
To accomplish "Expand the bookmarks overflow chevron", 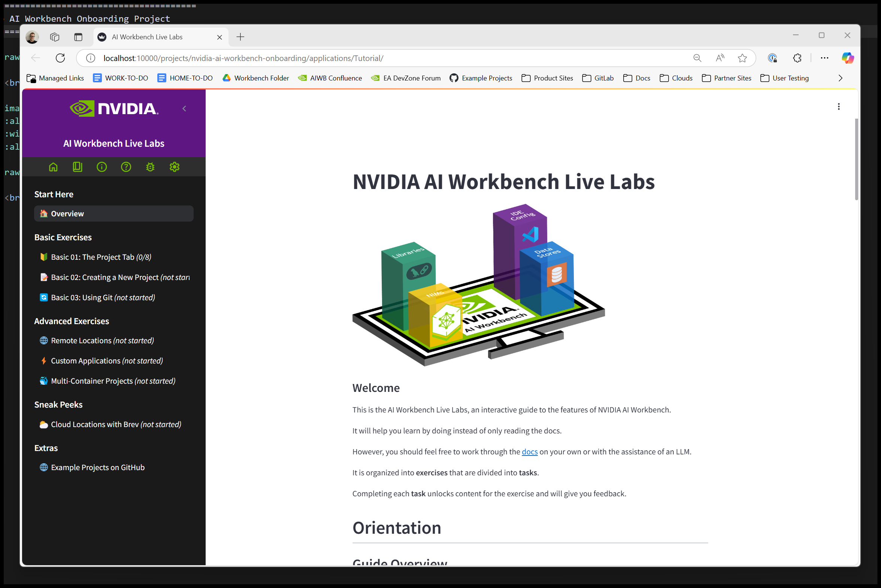I will (x=840, y=78).
